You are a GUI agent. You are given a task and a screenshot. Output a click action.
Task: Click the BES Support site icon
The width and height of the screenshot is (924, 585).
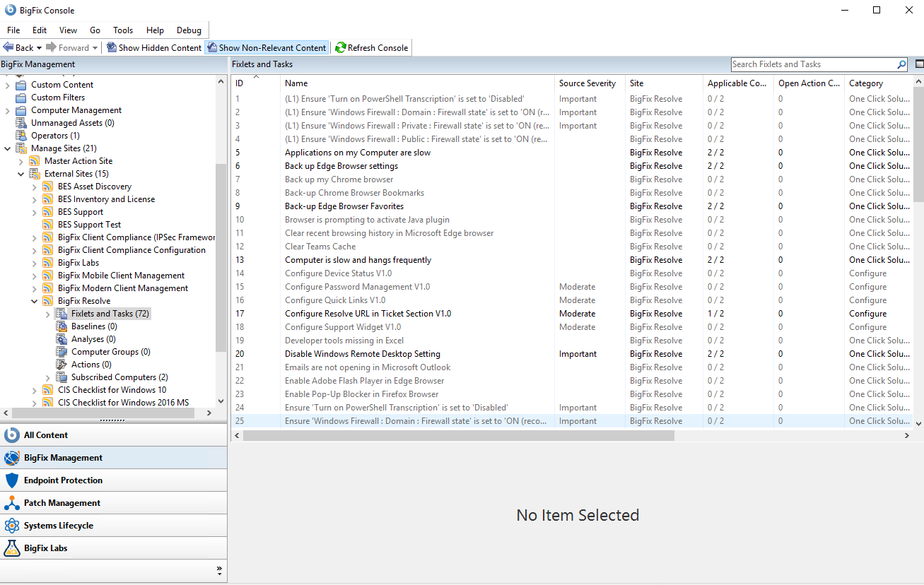48,212
